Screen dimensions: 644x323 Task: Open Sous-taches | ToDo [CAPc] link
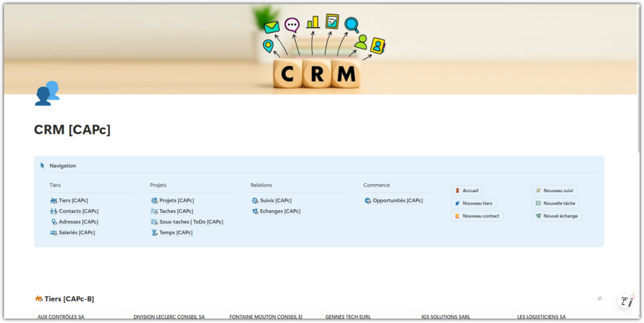[x=191, y=222]
